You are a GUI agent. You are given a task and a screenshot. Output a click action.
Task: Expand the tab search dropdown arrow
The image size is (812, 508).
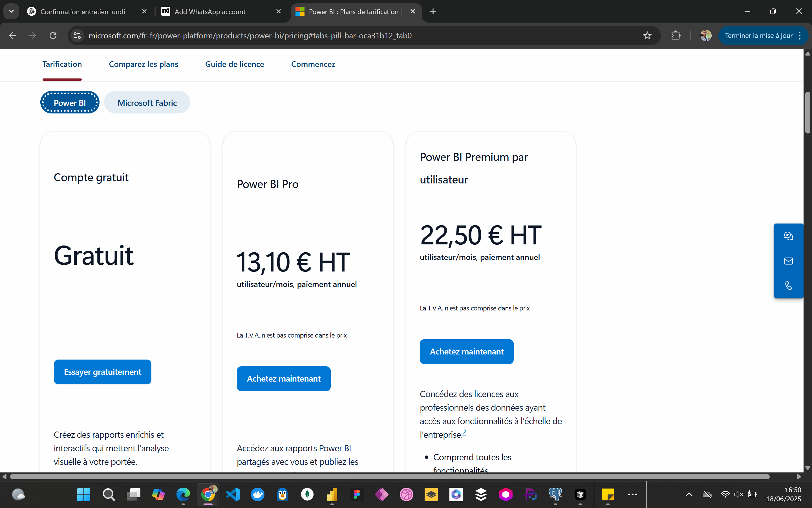point(11,11)
